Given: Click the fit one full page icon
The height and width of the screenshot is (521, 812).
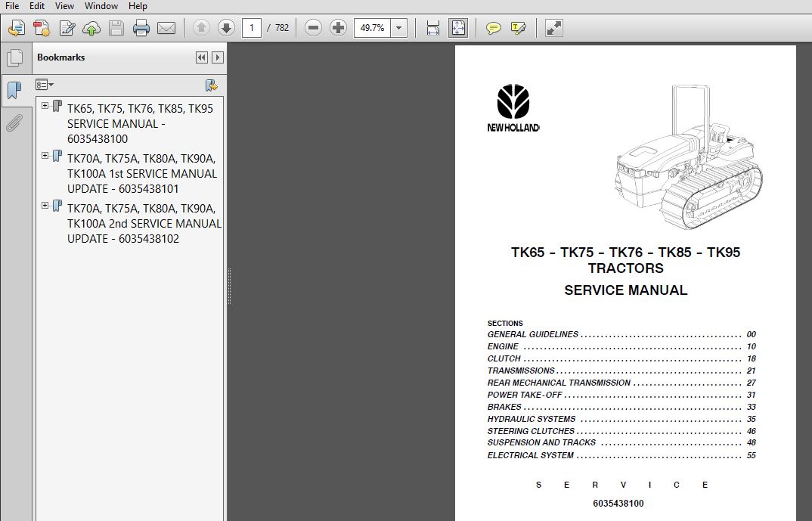Looking at the screenshot, I should coord(458,28).
